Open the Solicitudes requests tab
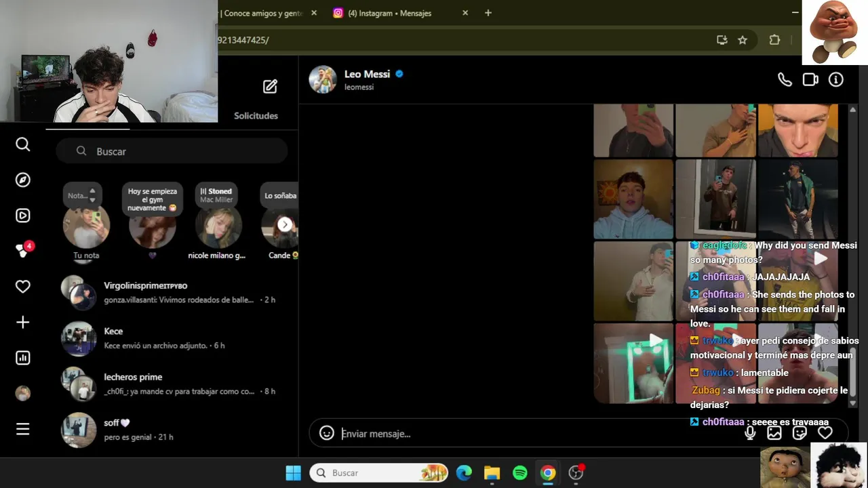This screenshot has height=488, width=868. (x=256, y=116)
